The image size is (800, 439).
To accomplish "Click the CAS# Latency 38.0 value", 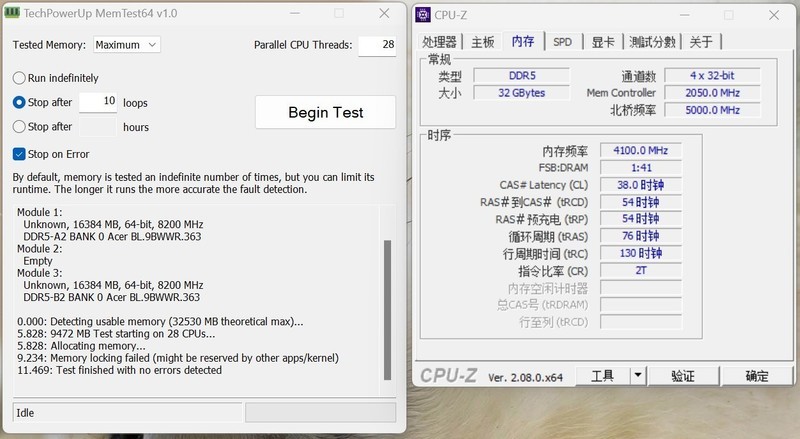I will (x=641, y=185).
